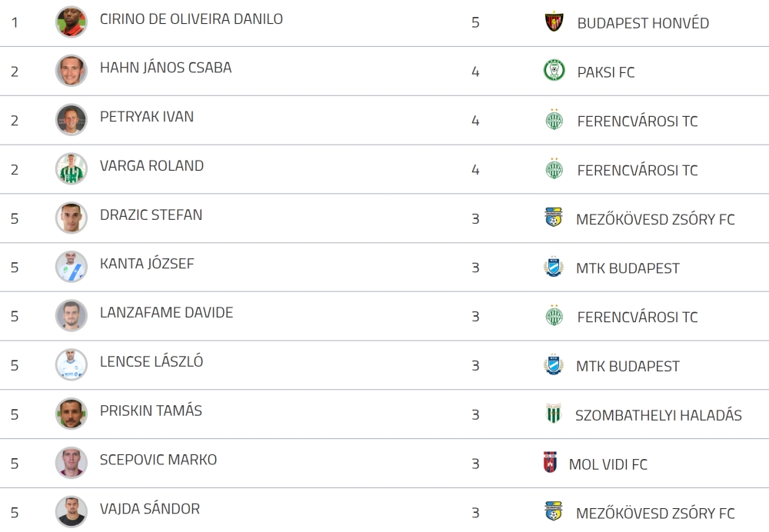
Task: Click Mezőkövesd crest in Drazic Stefan's row
Action: click(x=554, y=218)
